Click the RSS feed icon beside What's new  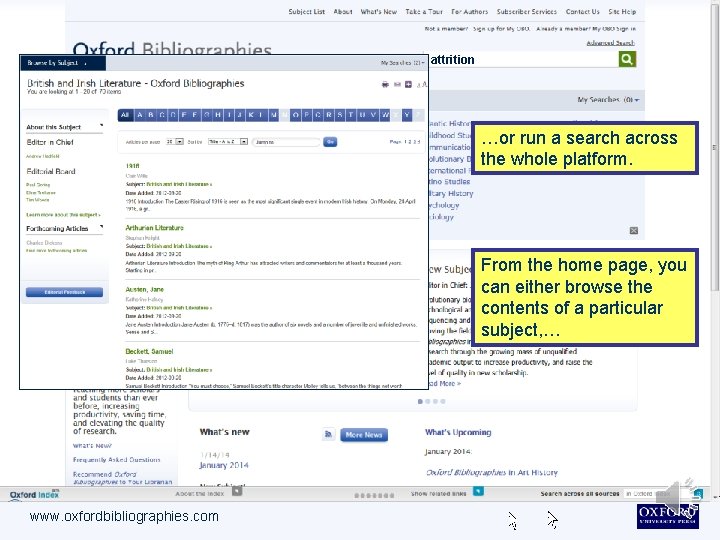click(328, 434)
